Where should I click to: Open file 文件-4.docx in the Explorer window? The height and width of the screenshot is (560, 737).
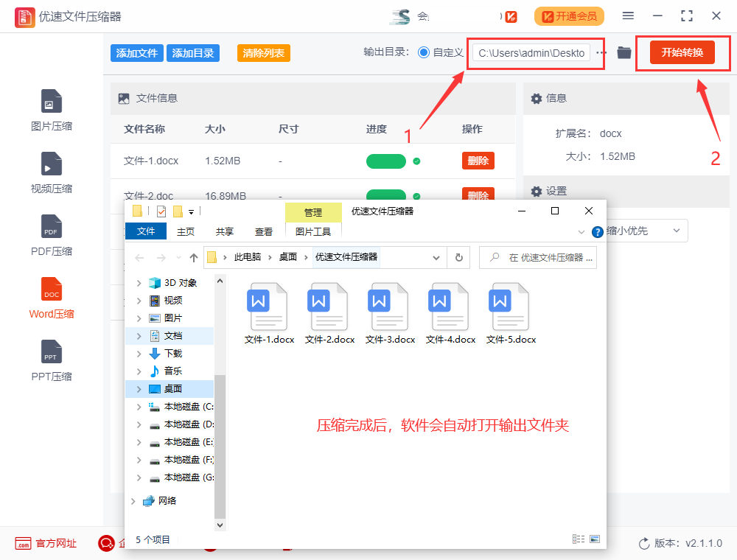450,313
